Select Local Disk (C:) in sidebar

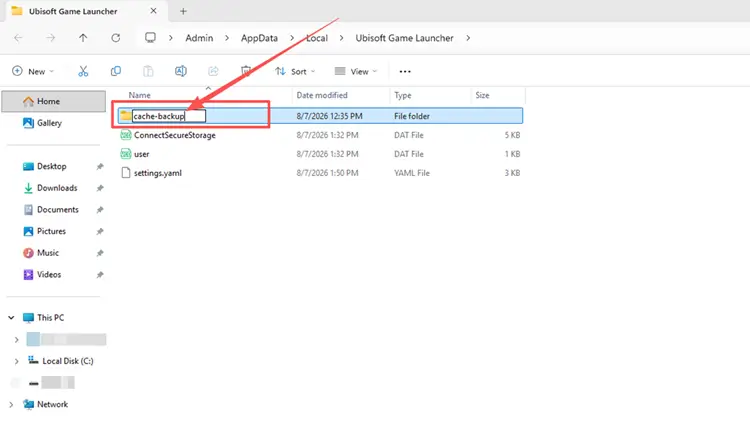67,361
